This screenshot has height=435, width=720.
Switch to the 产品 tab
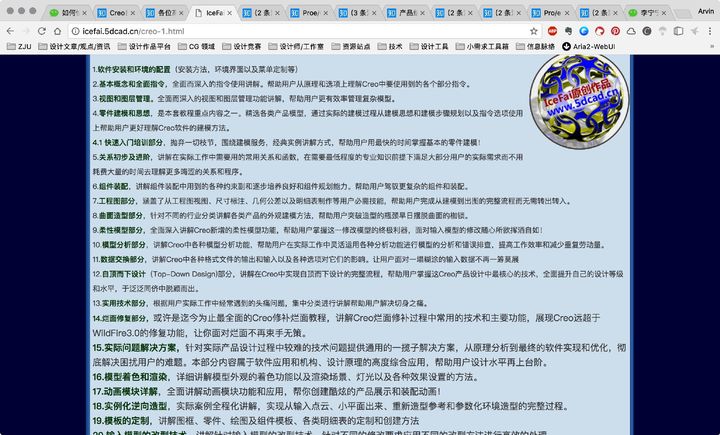404,13
